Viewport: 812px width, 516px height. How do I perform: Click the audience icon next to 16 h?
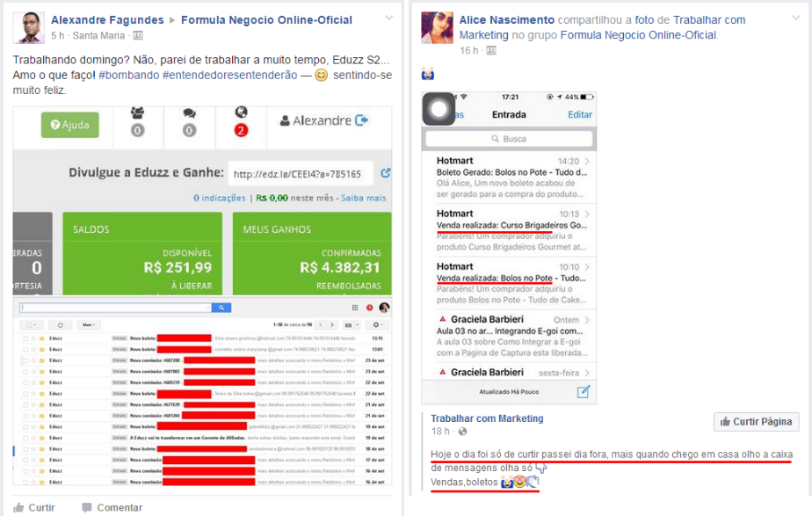coord(491,50)
